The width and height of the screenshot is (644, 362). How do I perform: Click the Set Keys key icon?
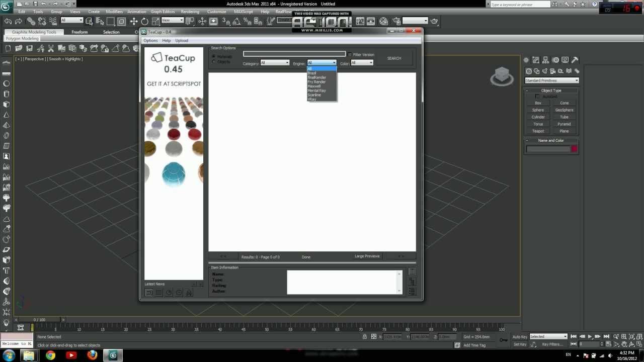[x=504, y=340]
